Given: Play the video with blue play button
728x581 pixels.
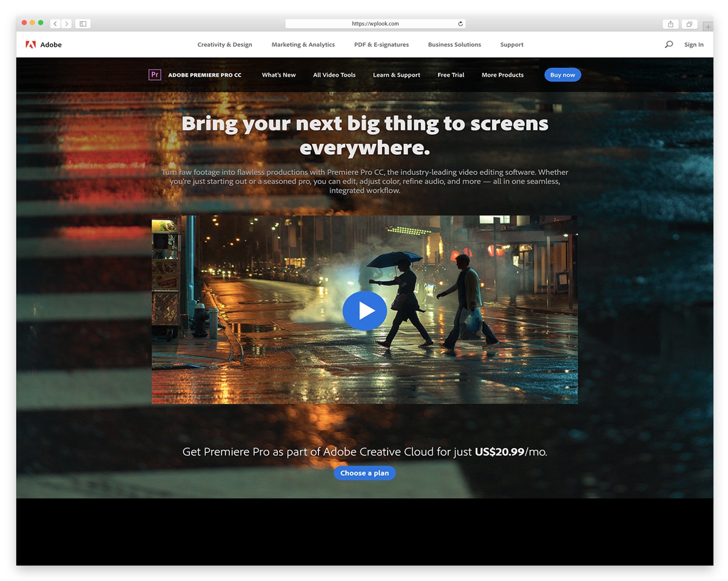Looking at the screenshot, I should 365,311.
